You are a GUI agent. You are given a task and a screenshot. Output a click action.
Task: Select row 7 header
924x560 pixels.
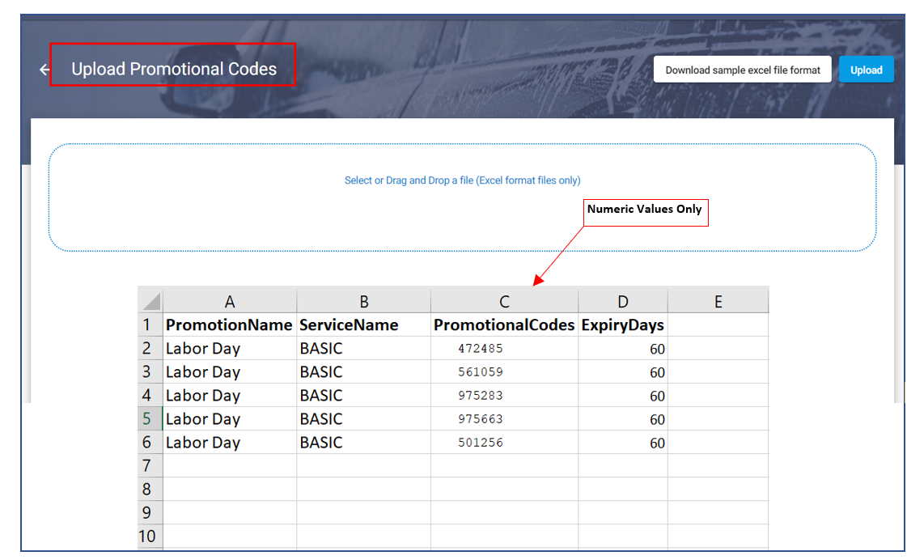pyautogui.click(x=149, y=466)
